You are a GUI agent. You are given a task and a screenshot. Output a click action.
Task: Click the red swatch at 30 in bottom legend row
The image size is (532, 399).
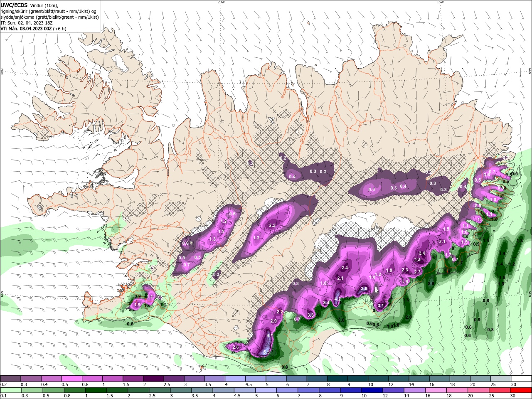click(521, 390)
